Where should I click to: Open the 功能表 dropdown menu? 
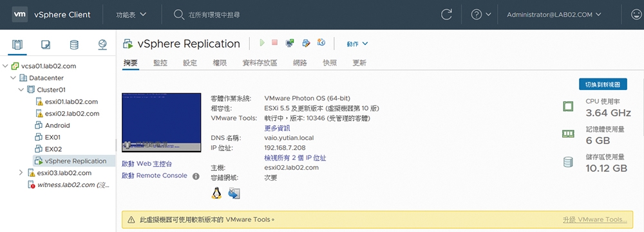tap(131, 15)
